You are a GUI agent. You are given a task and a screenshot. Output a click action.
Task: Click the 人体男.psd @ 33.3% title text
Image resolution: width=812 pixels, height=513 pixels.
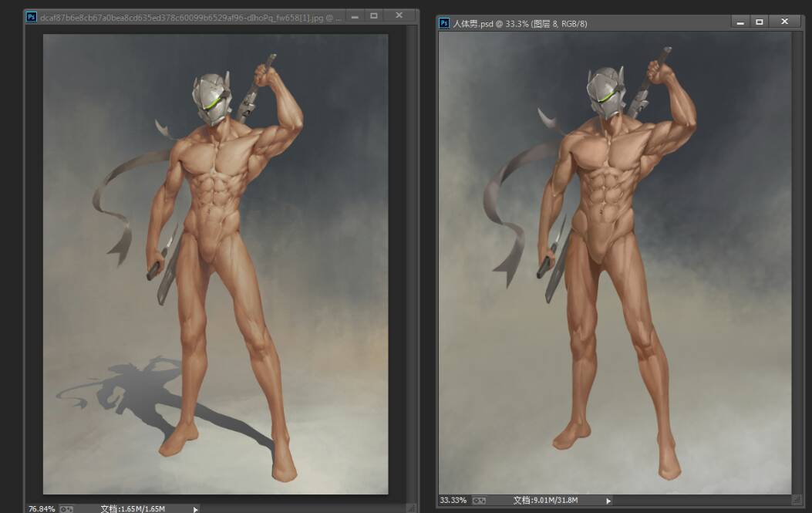520,24
